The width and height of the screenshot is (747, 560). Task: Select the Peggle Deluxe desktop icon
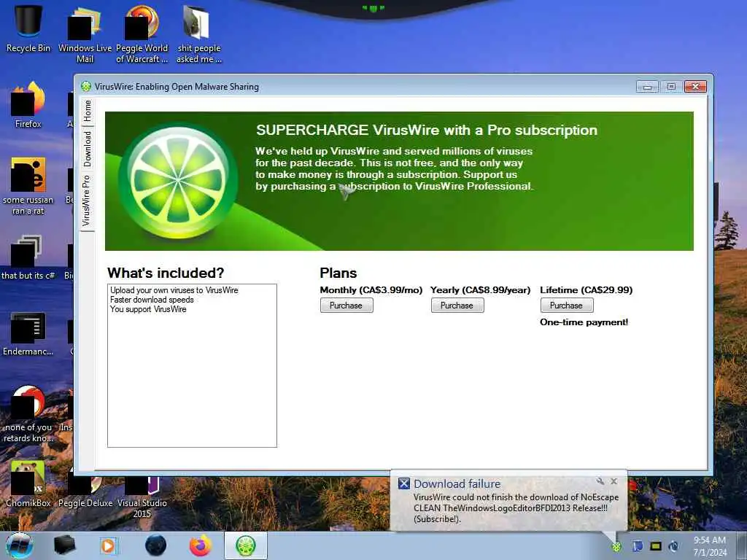pos(85,491)
